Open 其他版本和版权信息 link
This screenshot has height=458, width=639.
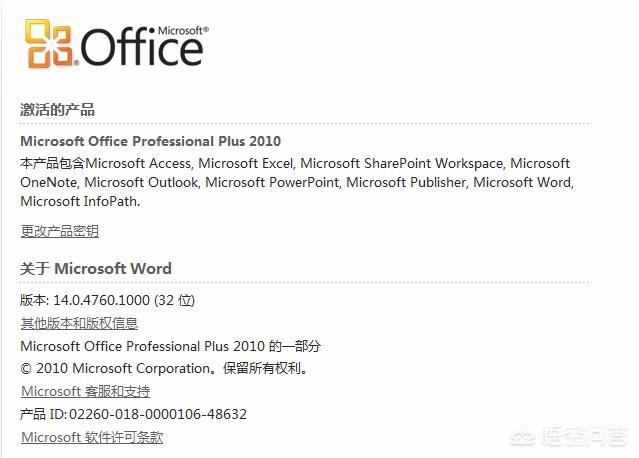coord(79,323)
